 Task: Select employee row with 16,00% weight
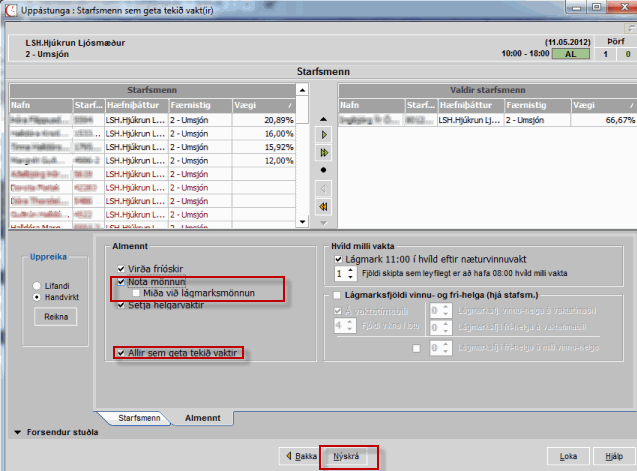152,133
